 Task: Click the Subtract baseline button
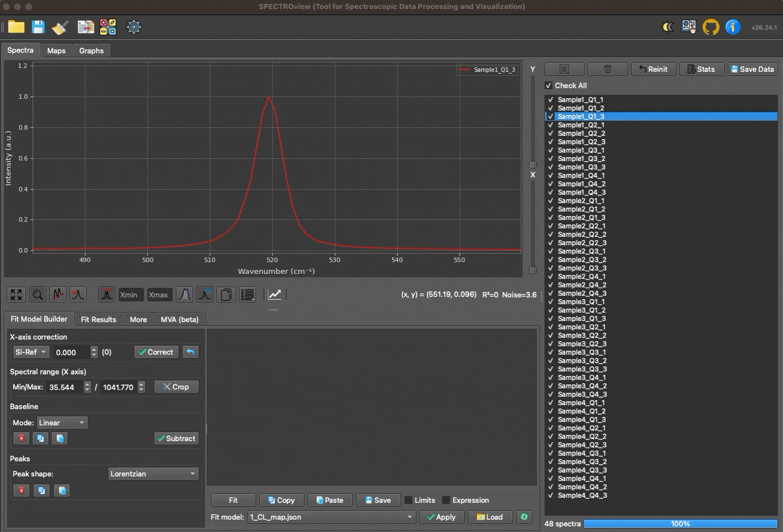click(176, 438)
